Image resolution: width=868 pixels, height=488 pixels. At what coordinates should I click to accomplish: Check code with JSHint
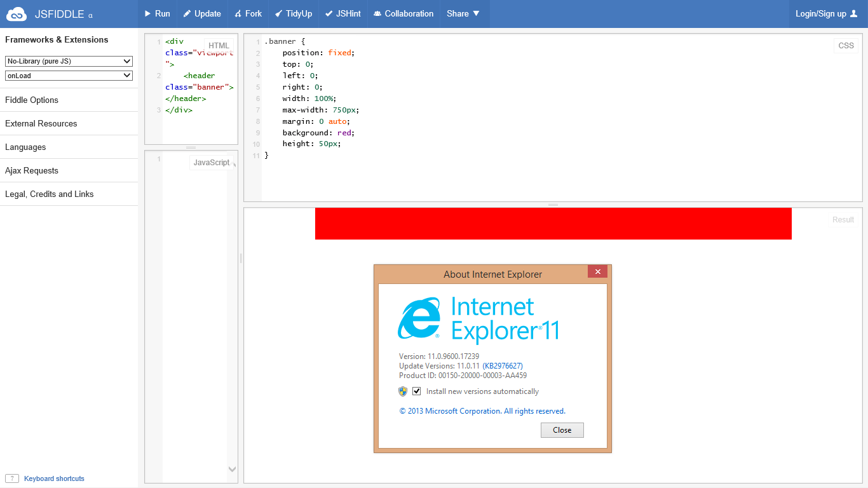pos(342,13)
